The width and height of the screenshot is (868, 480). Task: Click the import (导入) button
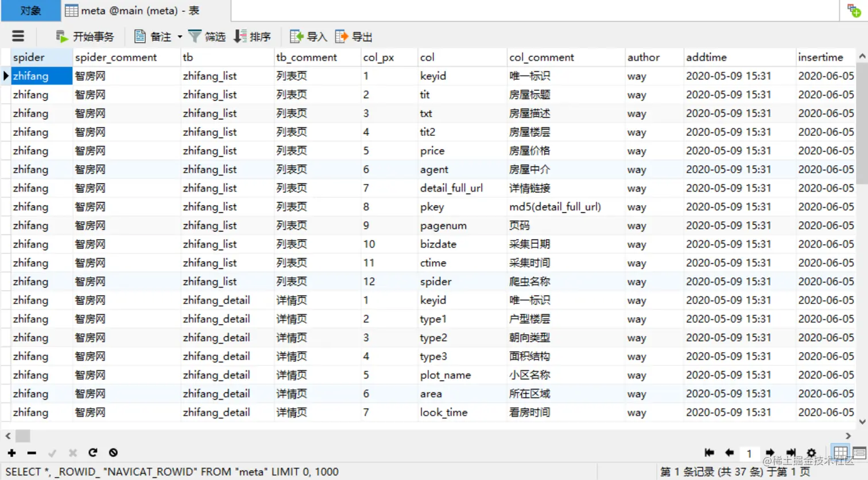(308, 37)
